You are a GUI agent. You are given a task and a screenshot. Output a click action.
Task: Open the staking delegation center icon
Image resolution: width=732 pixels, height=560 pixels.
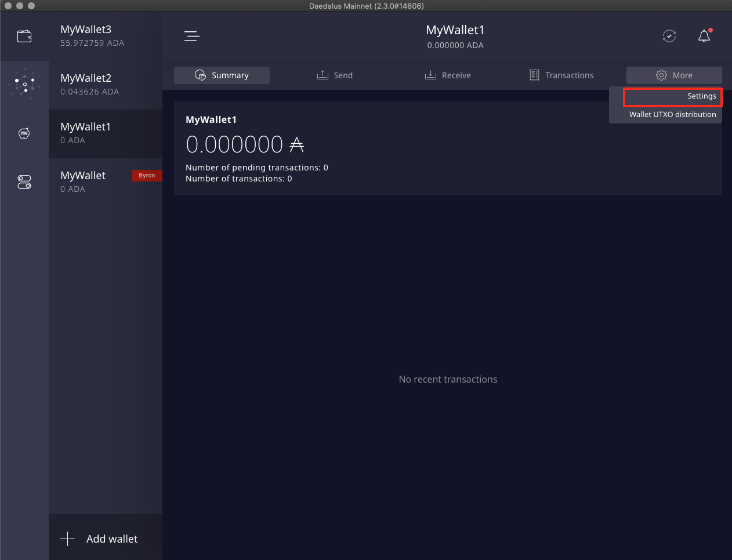tap(24, 85)
